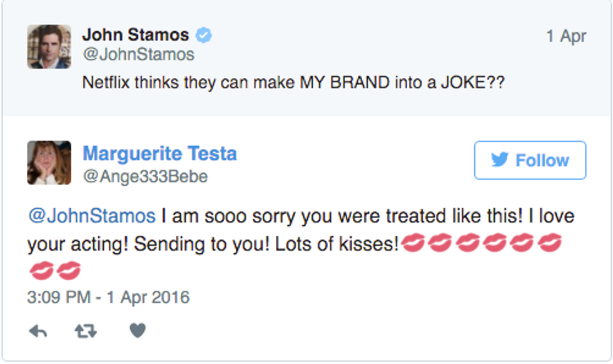Open the '3:09 PM - 1 Apr 2016' timestamp
The height and width of the screenshot is (364, 613).
click(108, 296)
